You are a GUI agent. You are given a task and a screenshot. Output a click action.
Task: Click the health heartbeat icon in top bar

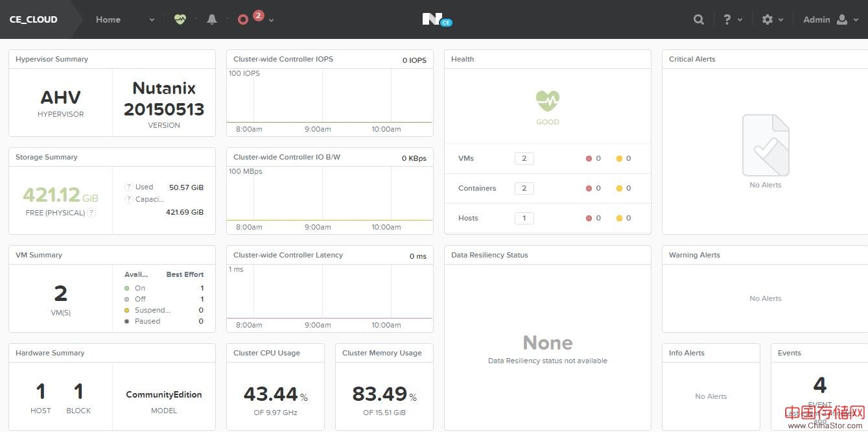pyautogui.click(x=180, y=19)
